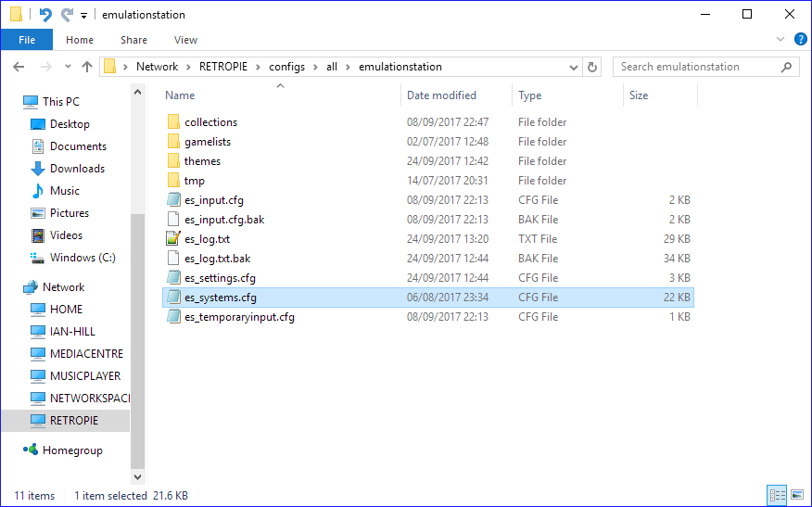Click the search magnifier icon
Screen dimensions: 812x507
coord(787,67)
